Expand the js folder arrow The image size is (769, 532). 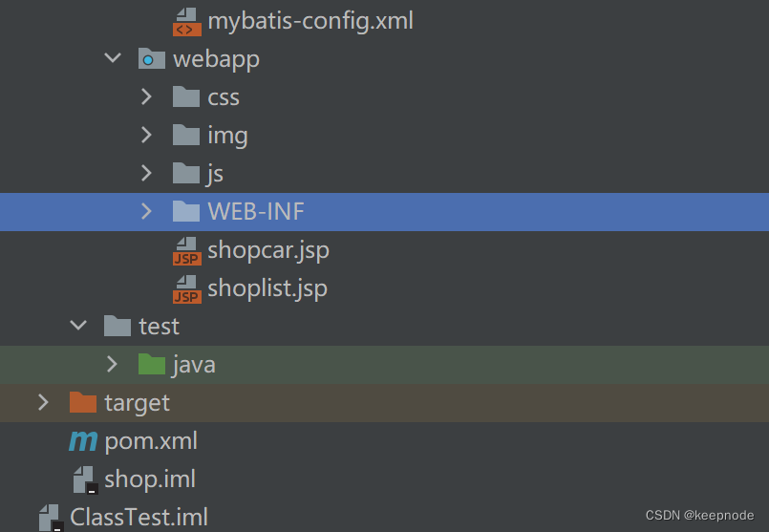146,173
